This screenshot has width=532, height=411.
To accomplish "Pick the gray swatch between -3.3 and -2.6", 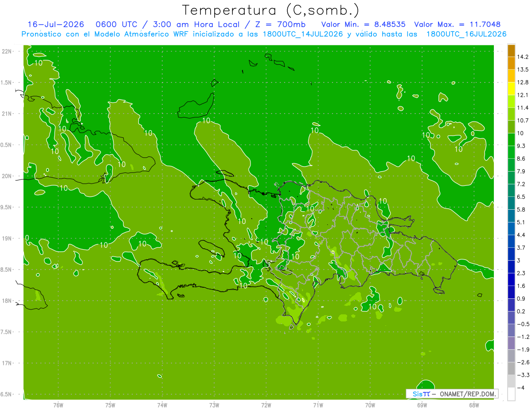I will pos(511,368).
